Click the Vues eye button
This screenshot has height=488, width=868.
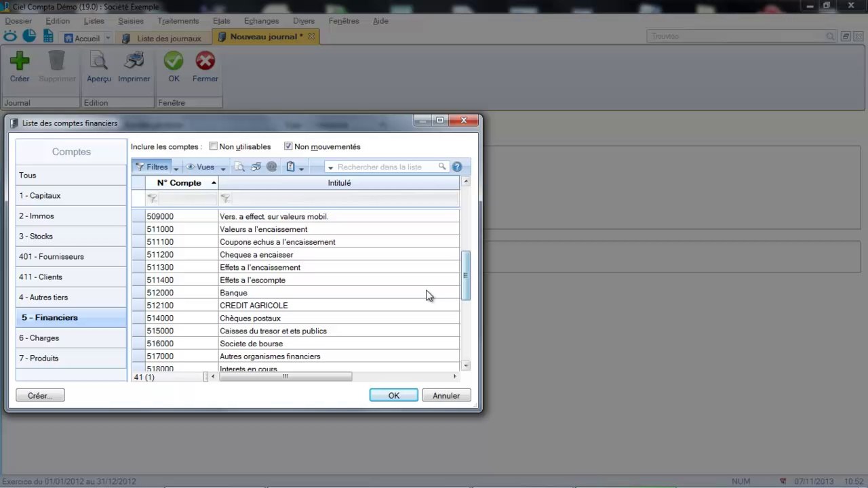pos(201,167)
